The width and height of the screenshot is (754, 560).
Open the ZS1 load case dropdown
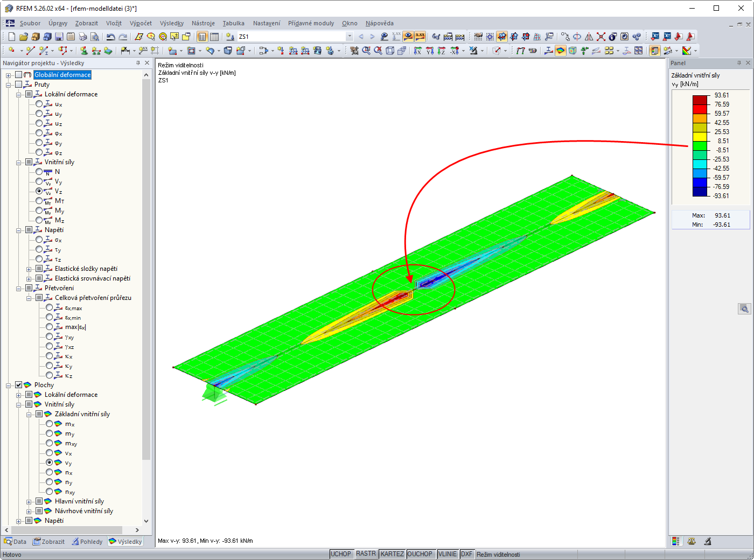tap(350, 37)
